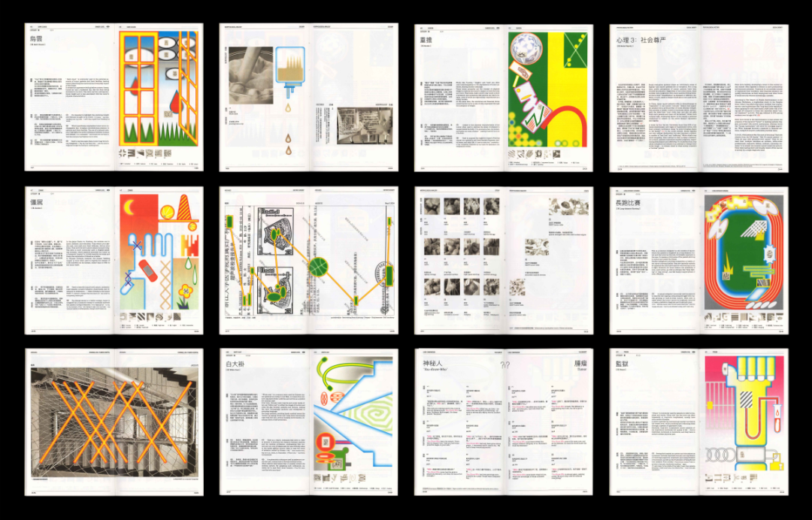Open the book spread titled 僵屍
Image resolution: width=812 pixels, height=520 pixels.
114,260
